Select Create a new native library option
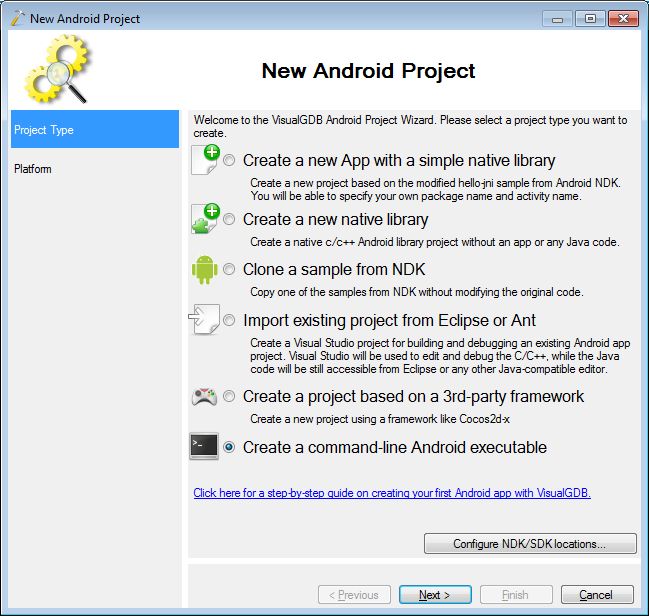Screen dimensions: 649x616 point(229,219)
